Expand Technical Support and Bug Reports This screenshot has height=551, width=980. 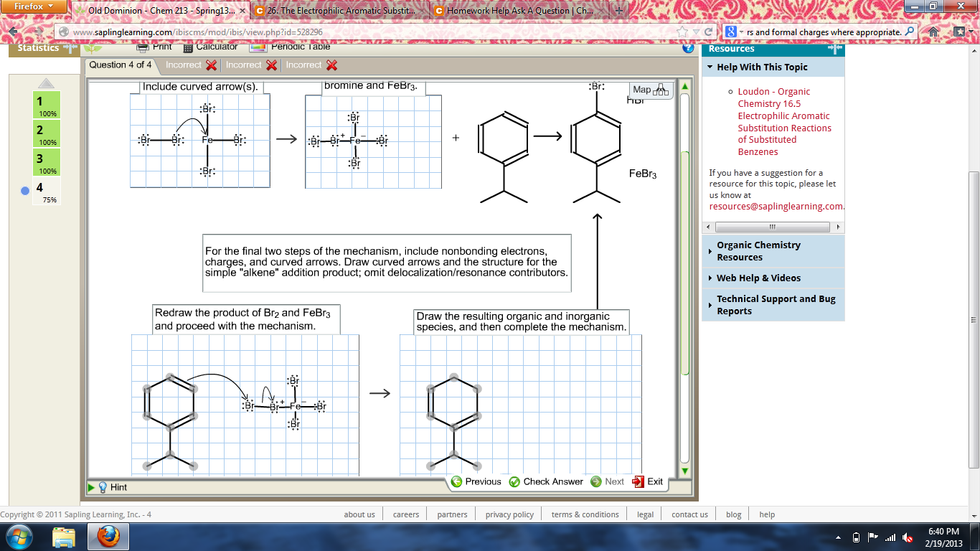(773, 305)
